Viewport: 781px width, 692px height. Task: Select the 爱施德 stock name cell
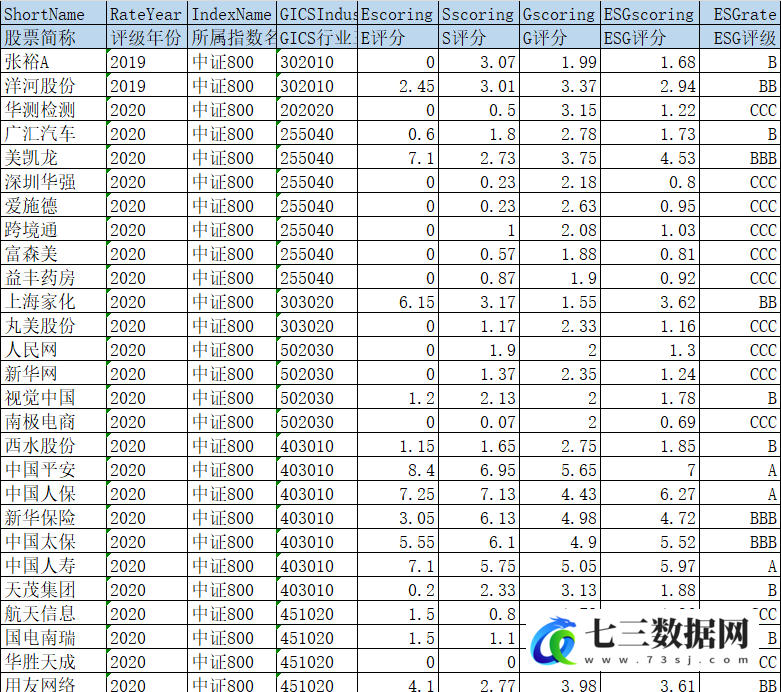pyautogui.click(x=53, y=205)
